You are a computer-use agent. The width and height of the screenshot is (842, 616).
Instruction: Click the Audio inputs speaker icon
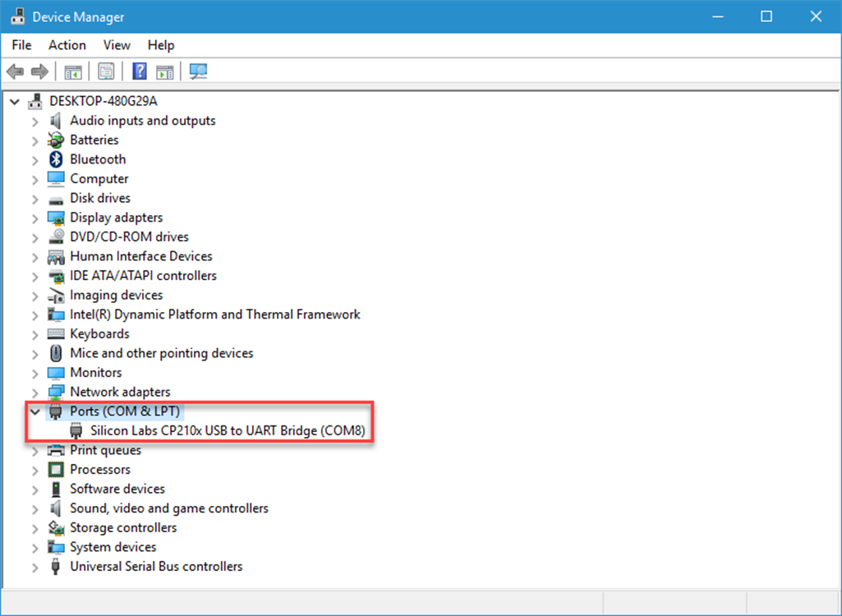(x=56, y=121)
